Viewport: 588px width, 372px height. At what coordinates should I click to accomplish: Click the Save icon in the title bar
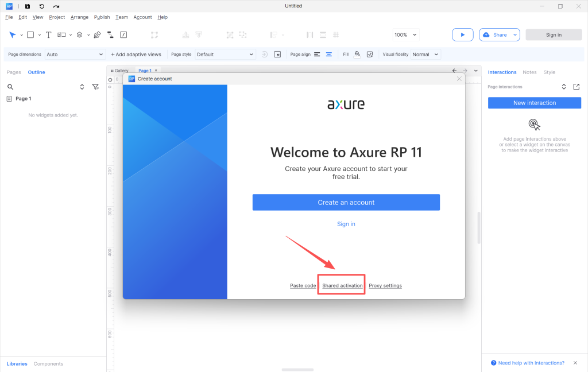(28, 6)
